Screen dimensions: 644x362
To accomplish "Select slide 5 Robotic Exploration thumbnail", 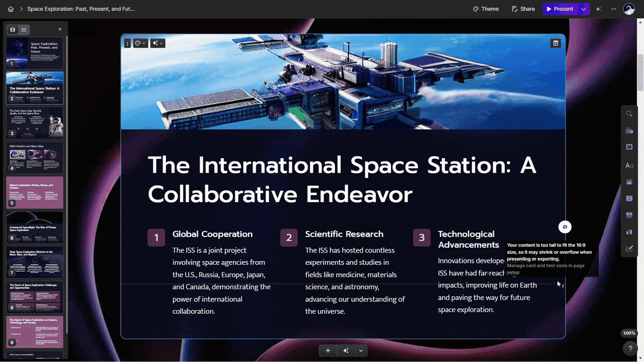I will pos(35,193).
